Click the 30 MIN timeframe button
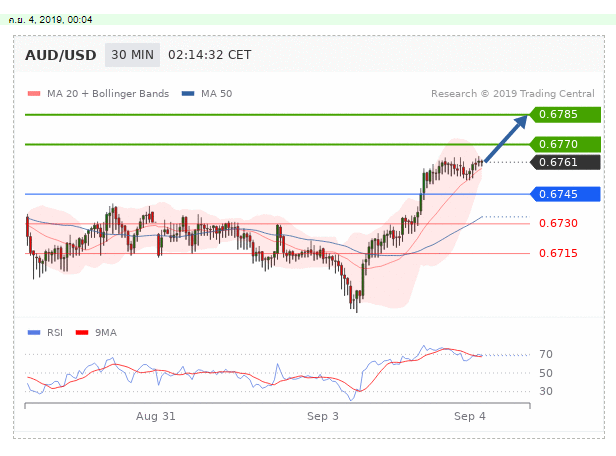This screenshot has height=456, width=616. [x=132, y=55]
